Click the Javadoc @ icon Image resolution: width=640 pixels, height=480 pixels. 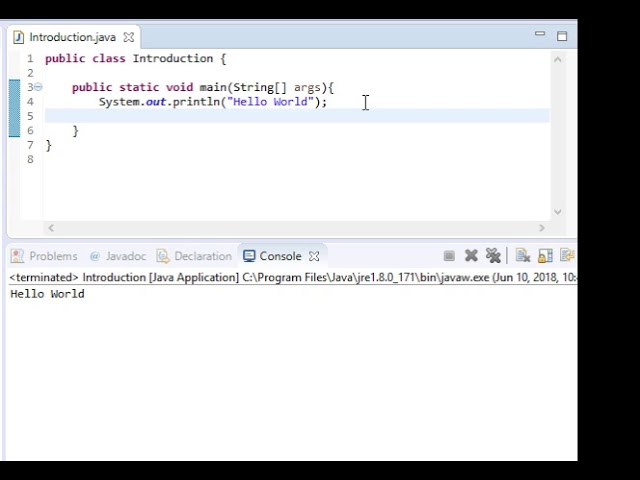point(95,256)
